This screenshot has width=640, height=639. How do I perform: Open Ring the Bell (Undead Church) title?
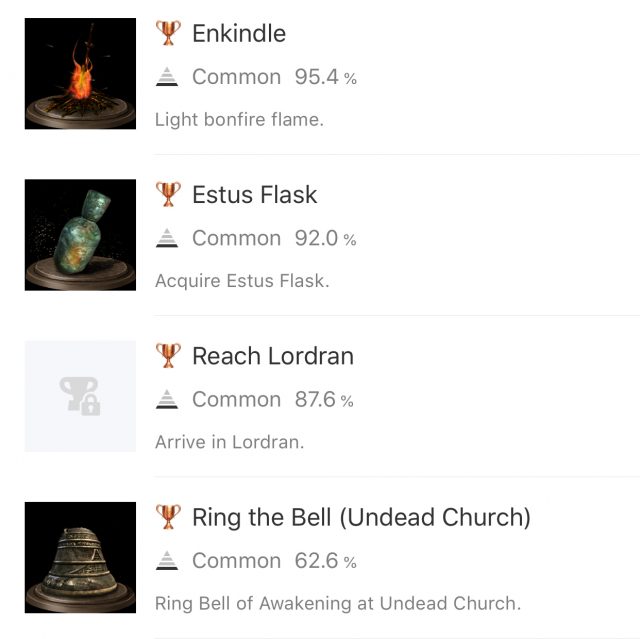pos(361,516)
